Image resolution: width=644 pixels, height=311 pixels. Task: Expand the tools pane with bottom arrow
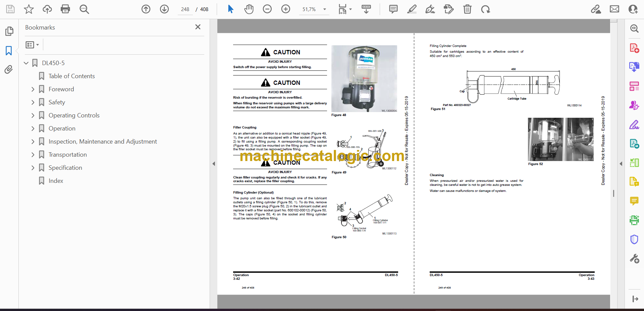pyautogui.click(x=635, y=299)
